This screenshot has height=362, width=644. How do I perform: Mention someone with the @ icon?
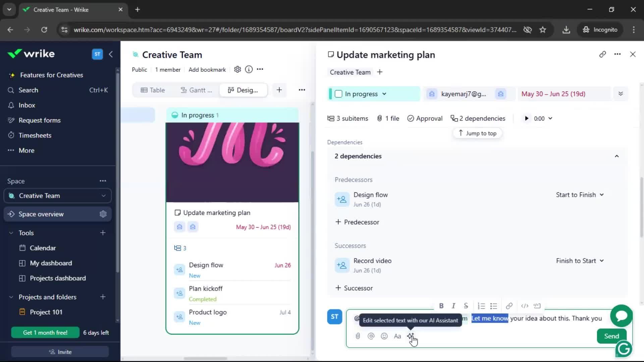tap(371, 336)
